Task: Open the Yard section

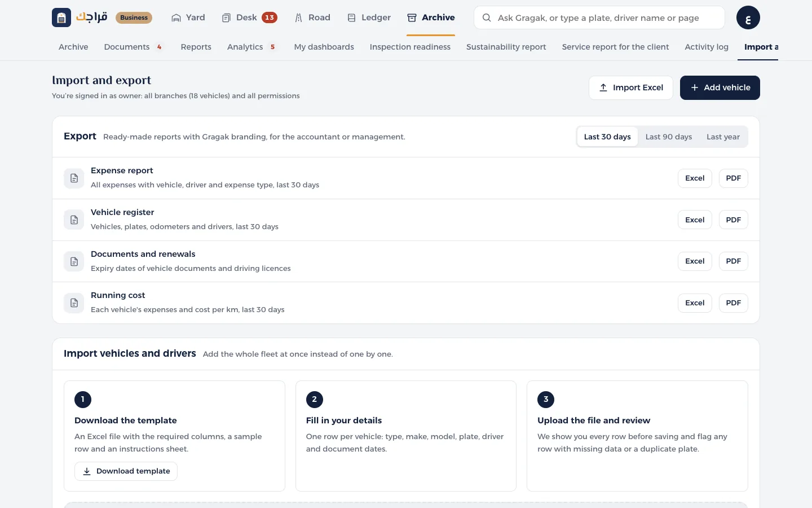Action: click(188, 17)
